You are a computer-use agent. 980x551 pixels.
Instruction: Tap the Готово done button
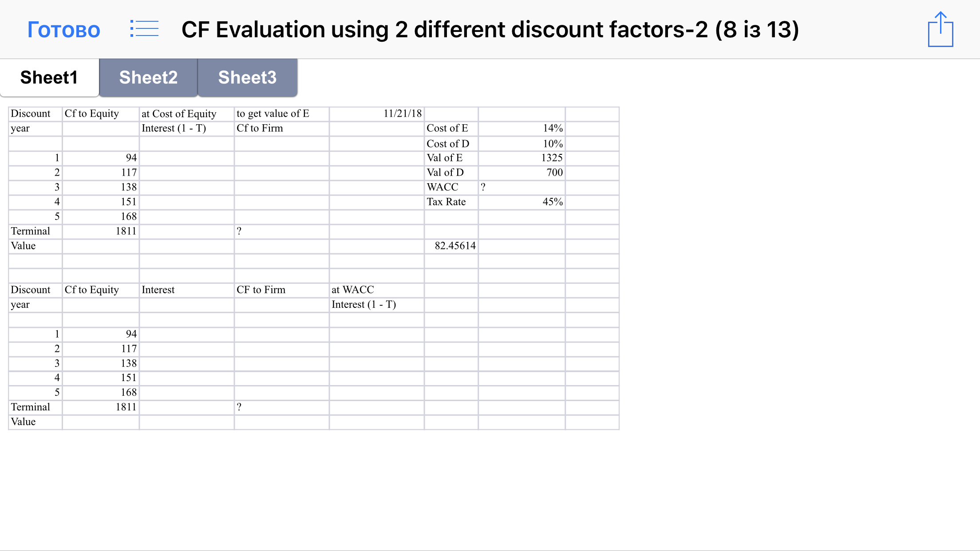[x=64, y=30]
